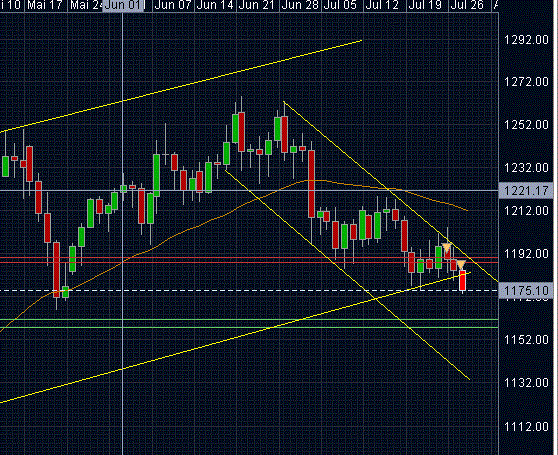Click the orange arrow marker near Jul 26

pos(461,265)
